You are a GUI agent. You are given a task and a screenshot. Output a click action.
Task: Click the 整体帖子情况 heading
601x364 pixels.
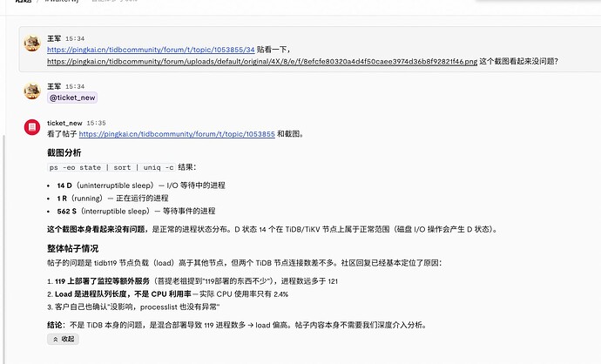click(x=72, y=249)
